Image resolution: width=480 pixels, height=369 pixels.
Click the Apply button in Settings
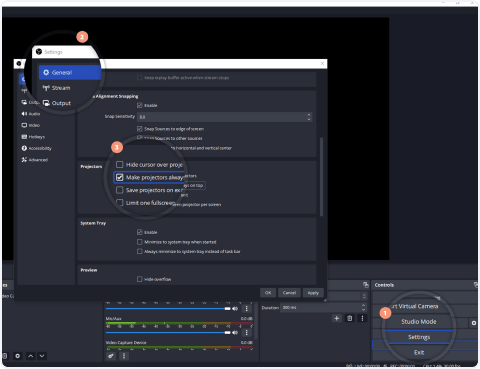pos(313,293)
